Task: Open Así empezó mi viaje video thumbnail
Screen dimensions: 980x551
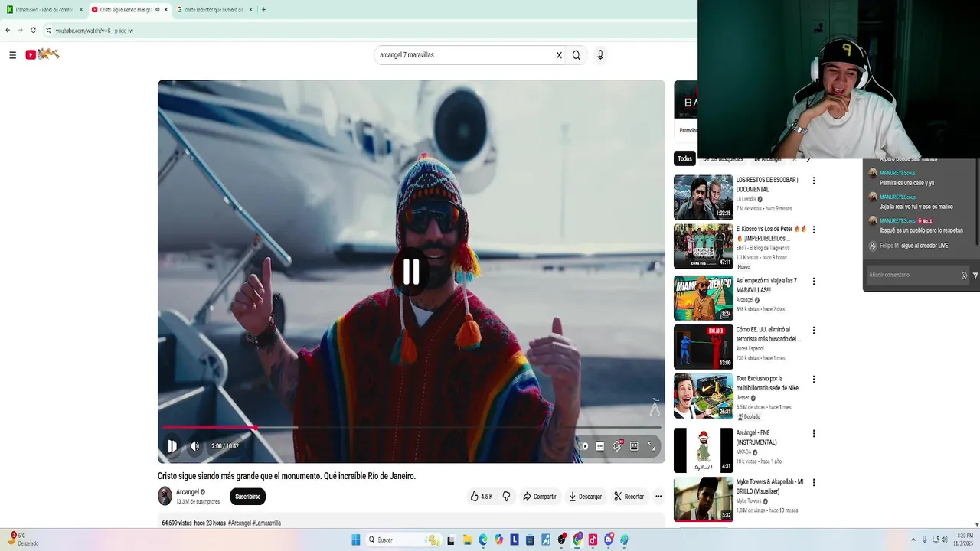Action: tap(703, 298)
